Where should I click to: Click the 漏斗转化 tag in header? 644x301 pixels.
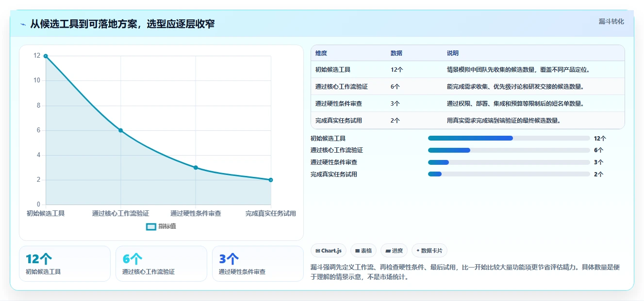click(x=611, y=21)
